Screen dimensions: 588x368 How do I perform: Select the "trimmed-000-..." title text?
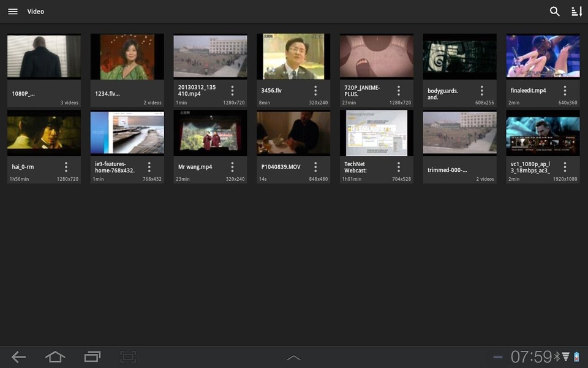click(x=447, y=170)
